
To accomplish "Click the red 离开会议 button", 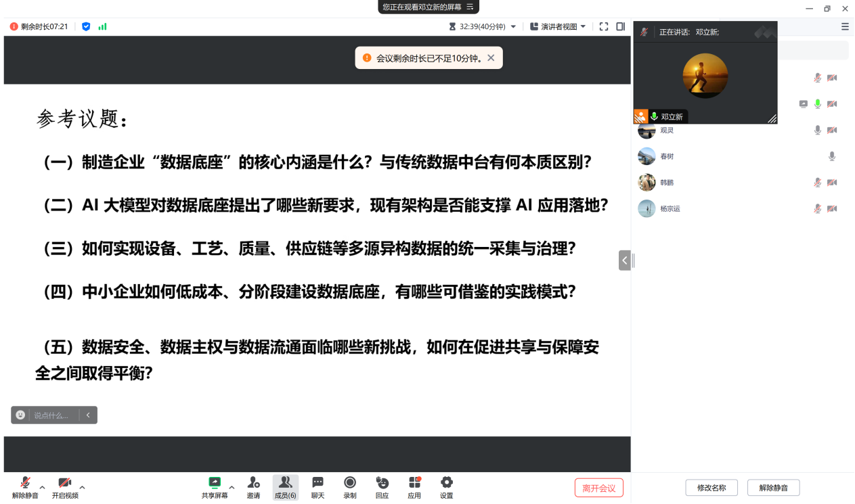I will coord(598,488).
